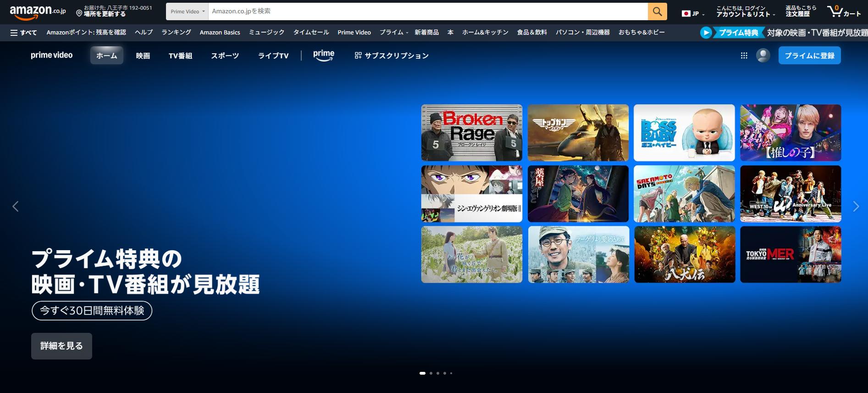This screenshot has width=868, height=393.
Task: Open the トップガン マーヴェリック thumbnail
Action: 578,133
